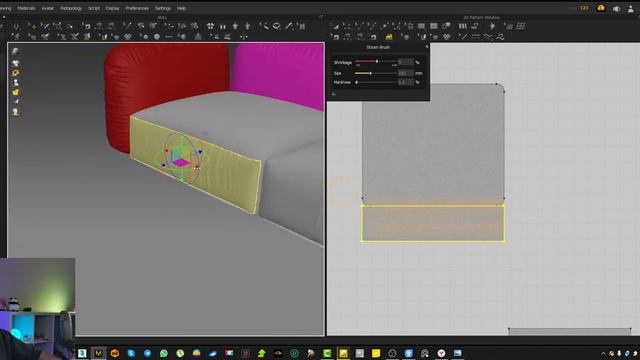
Task: Click the oval lasso-shaped icon in the 3D toolbar
Action: (276, 27)
